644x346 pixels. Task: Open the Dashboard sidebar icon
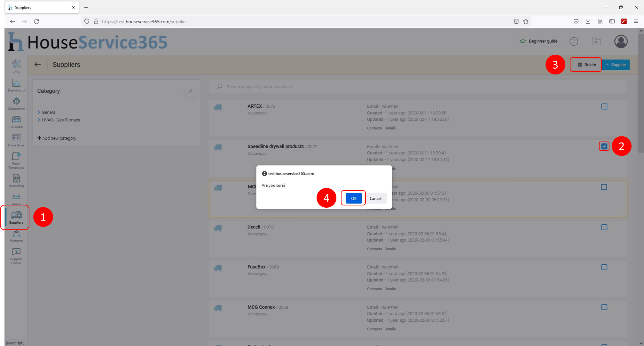(16, 85)
